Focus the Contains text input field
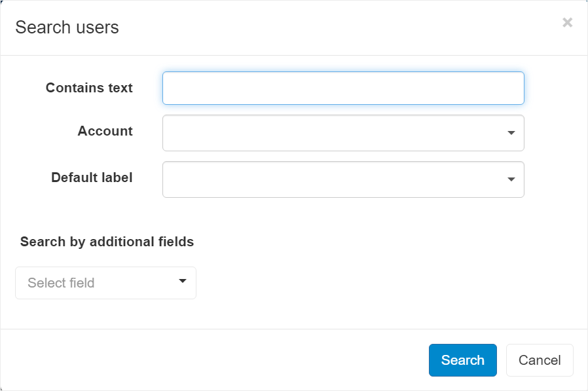 click(x=343, y=88)
